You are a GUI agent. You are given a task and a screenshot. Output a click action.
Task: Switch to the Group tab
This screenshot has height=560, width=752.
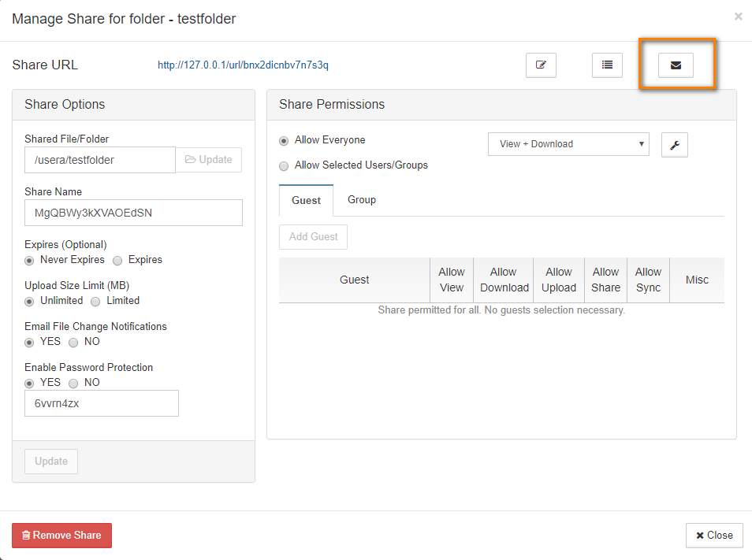click(x=362, y=200)
